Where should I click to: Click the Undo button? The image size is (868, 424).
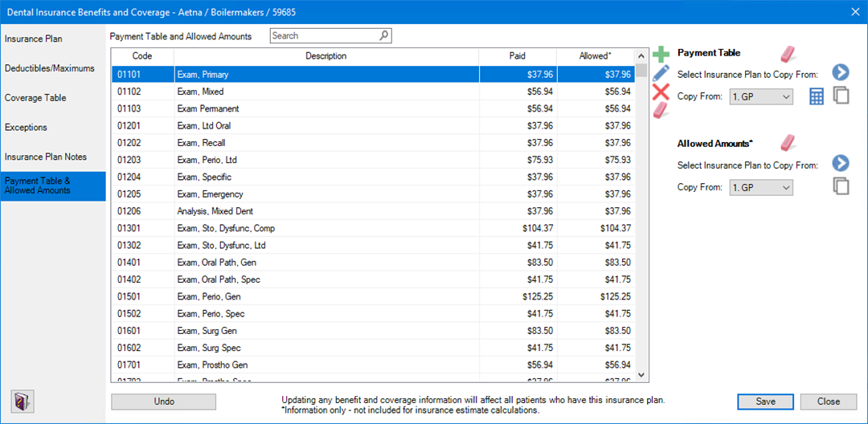[163, 402]
